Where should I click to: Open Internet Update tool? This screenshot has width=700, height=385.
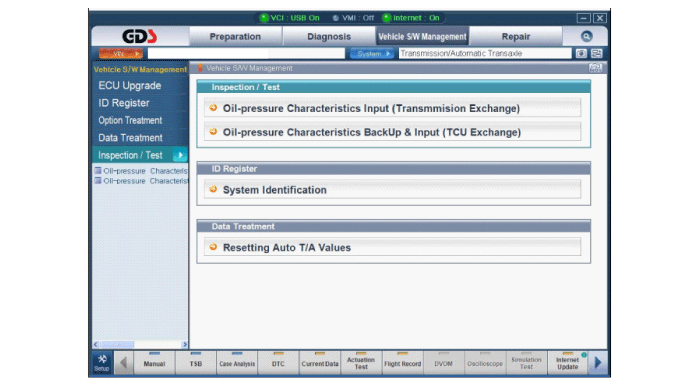tap(567, 363)
